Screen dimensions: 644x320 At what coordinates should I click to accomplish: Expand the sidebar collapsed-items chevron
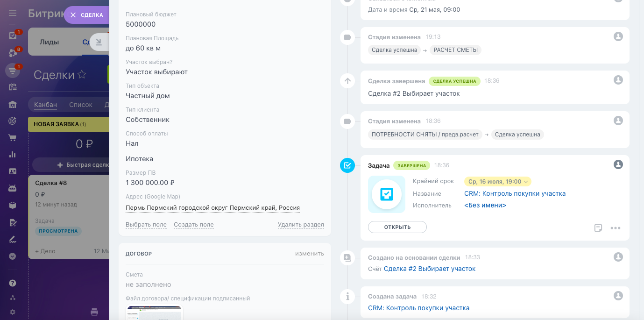point(13,256)
